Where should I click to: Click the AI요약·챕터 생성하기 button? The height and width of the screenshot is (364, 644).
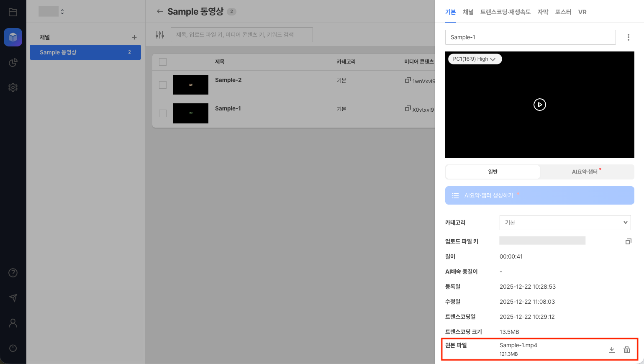[539, 195]
